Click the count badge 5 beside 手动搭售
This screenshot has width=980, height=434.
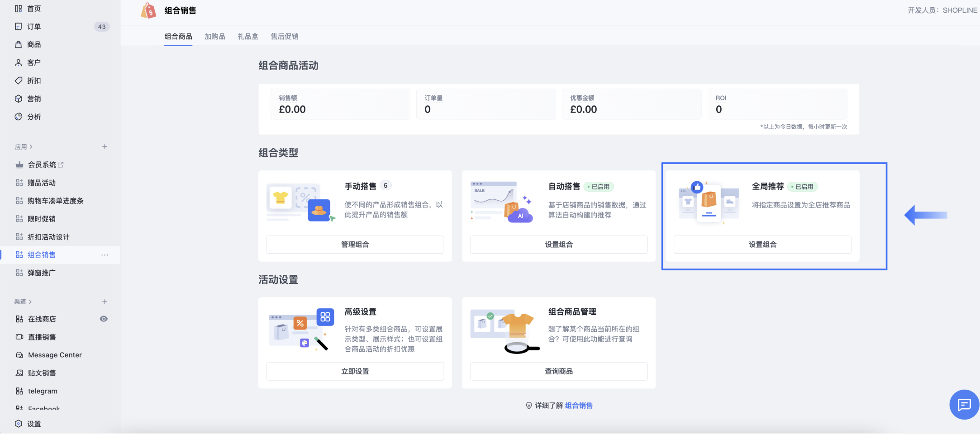(x=385, y=186)
